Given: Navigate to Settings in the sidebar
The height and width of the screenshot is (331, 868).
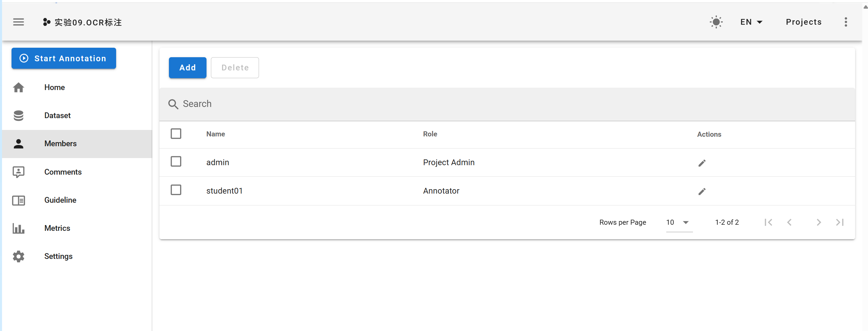Looking at the screenshot, I should (58, 257).
